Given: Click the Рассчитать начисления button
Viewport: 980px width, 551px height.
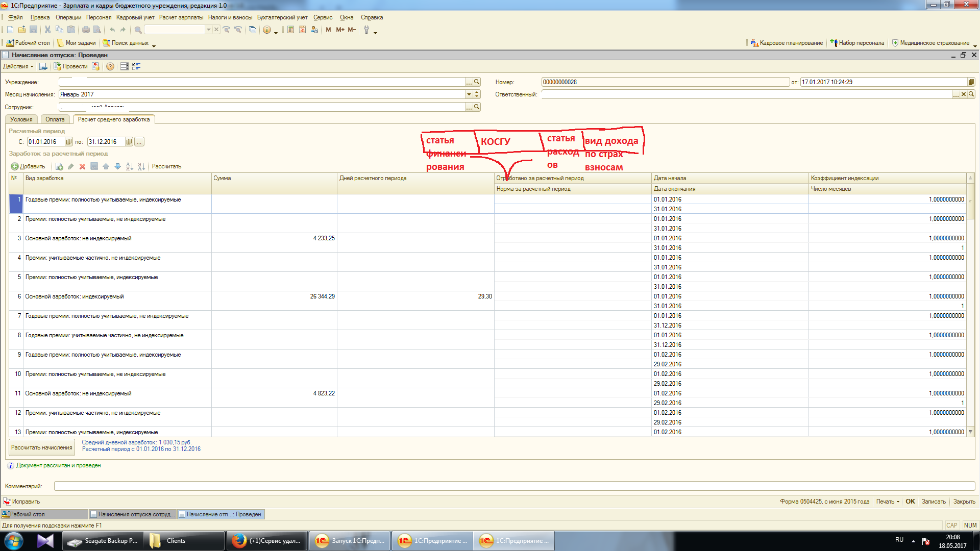Looking at the screenshot, I should click(x=42, y=447).
